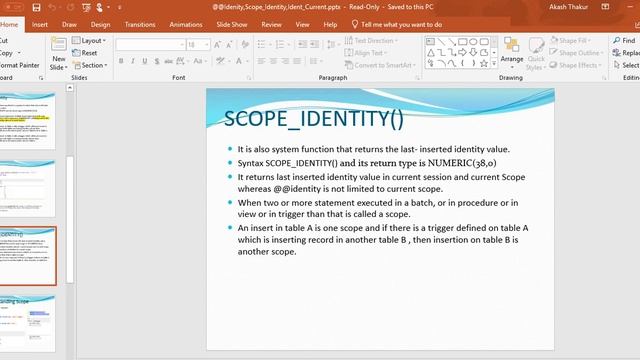The height and width of the screenshot is (360, 640).
Task: Click the Touch/Mouse mode icon
Action: click(100, 7)
